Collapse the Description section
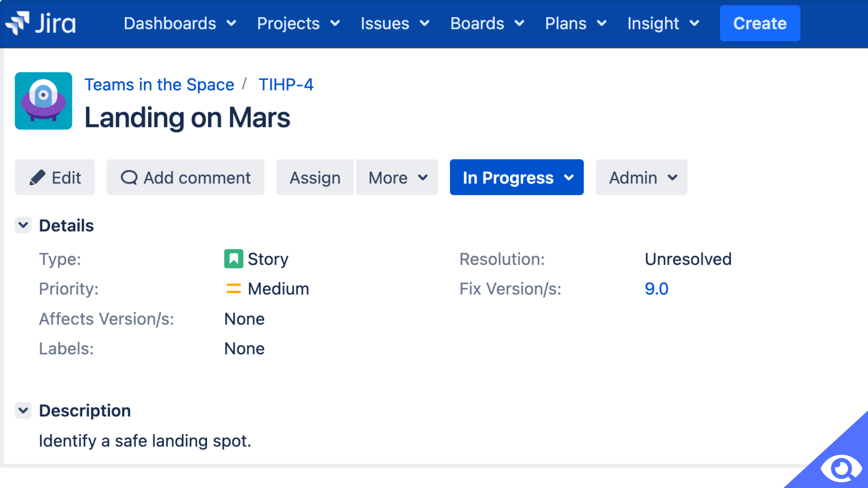This screenshot has width=868, height=488. pos(23,410)
